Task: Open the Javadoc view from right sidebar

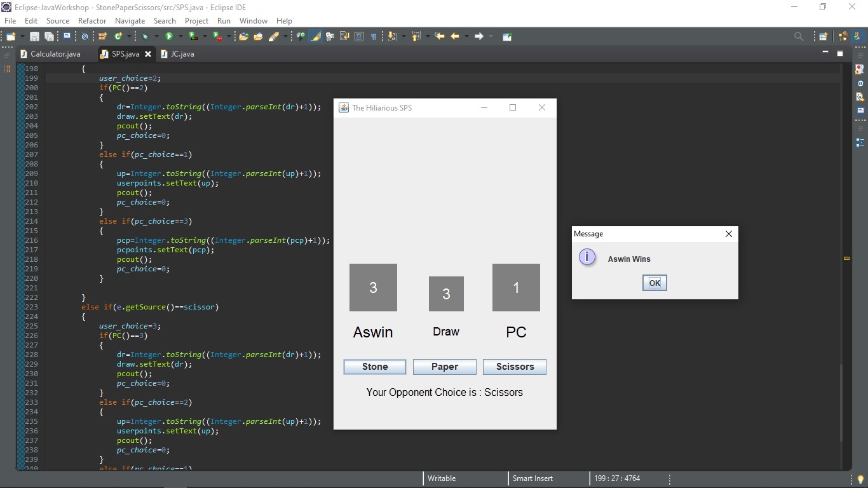Action: [x=860, y=83]
